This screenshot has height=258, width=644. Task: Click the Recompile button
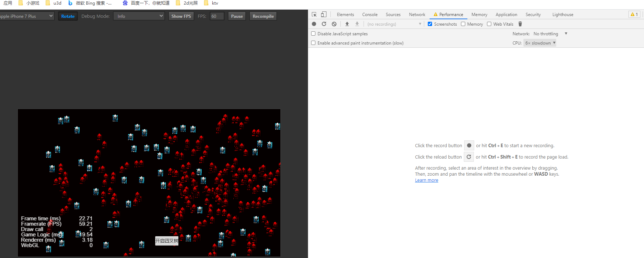(263, 16)
